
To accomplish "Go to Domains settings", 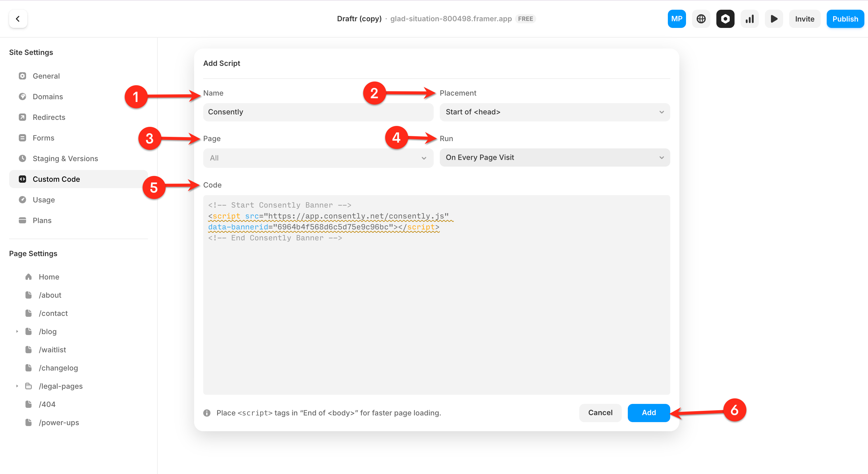I will [48, 97].
